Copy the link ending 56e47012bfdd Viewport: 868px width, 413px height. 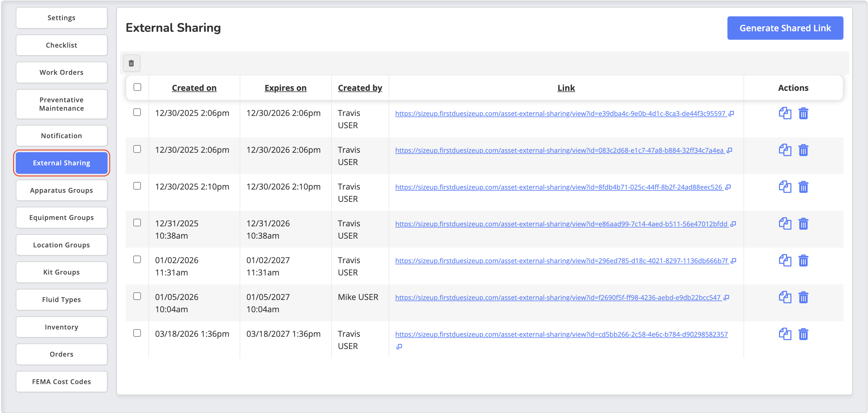(785, 223)
